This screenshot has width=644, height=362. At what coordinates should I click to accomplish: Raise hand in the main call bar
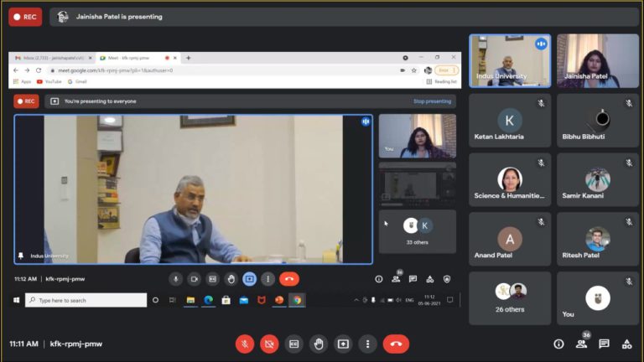pyautogui.click(x=318, y=344)
